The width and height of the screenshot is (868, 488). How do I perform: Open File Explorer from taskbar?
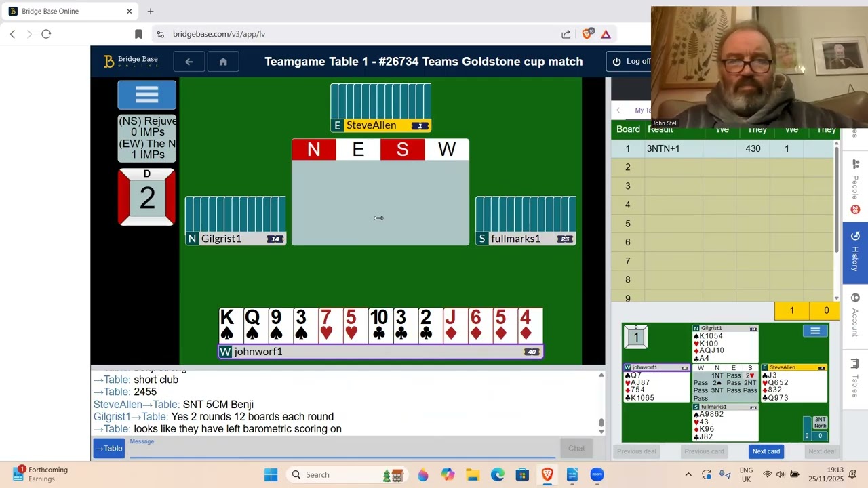click(473, 474)
